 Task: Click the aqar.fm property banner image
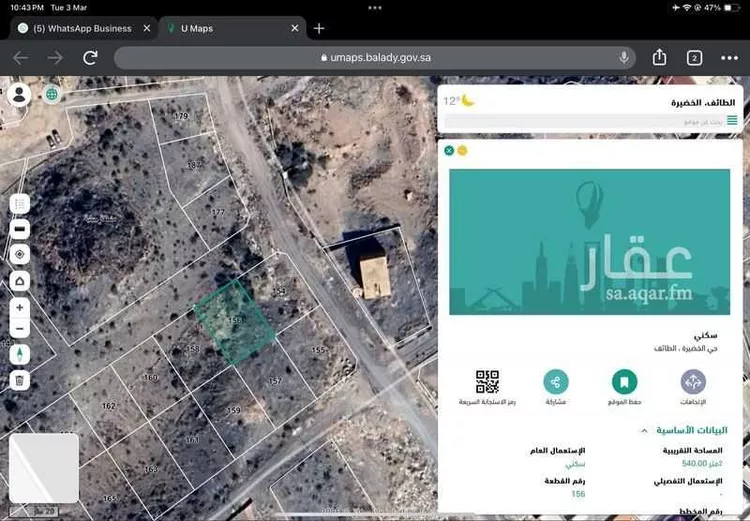pyautogui.click(x=589, y=242)
